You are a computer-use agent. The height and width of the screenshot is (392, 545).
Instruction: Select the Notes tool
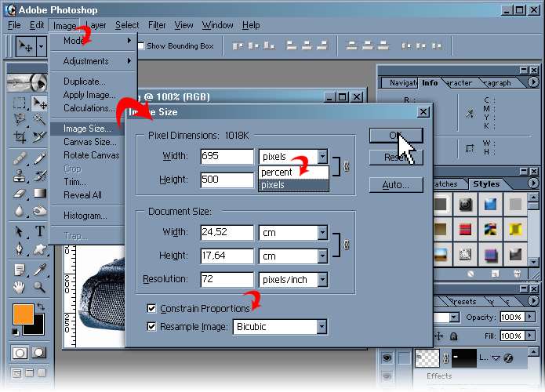click(20, 270)
